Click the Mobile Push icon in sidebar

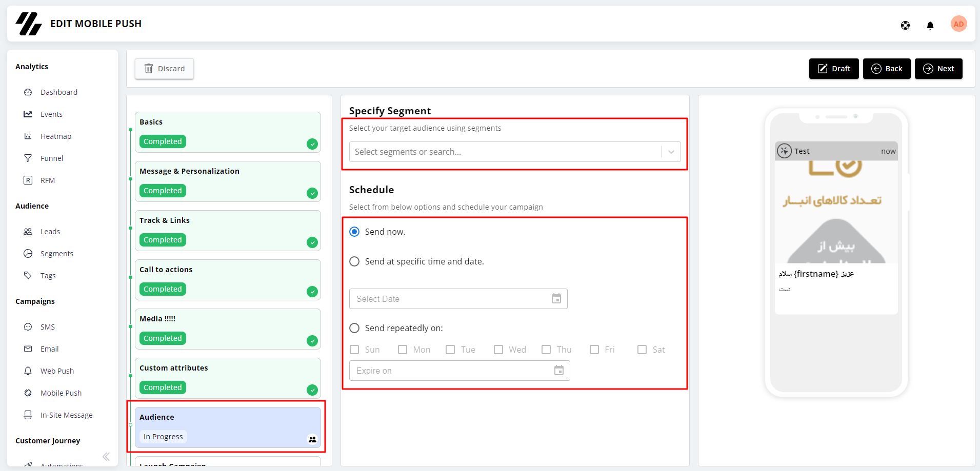tap(28, 393)
